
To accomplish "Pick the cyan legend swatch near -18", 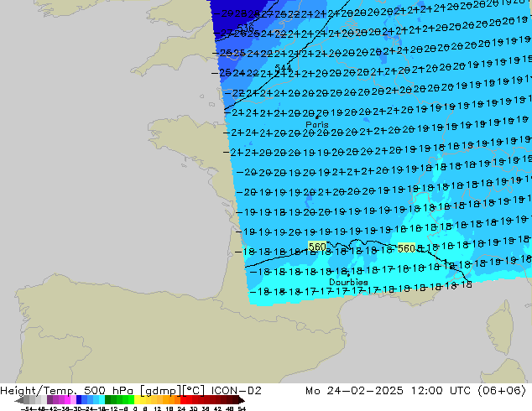I will (x=102, y=399).
